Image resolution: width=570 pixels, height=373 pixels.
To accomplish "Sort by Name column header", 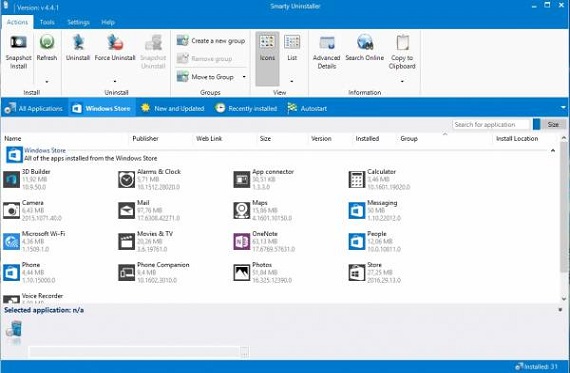I will click(13, 139).
